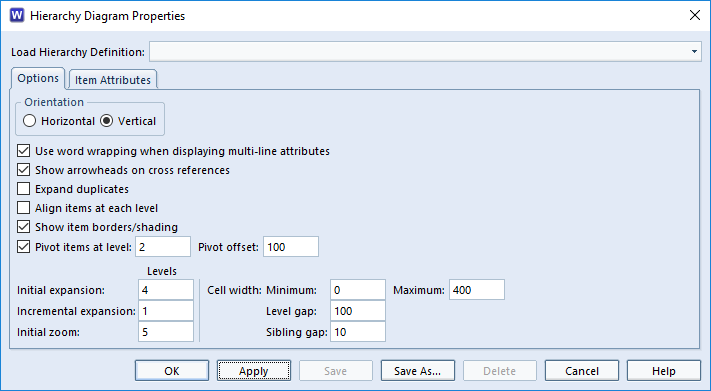Confirm with the OK button
Screen dimensions: 711x391
tap(172, 371)
